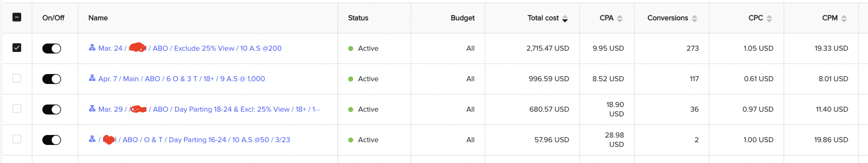This screenshot has width=868, height=163.
Task: Sort the CPC column via arrow icon
Action: (x=769, y=19)
